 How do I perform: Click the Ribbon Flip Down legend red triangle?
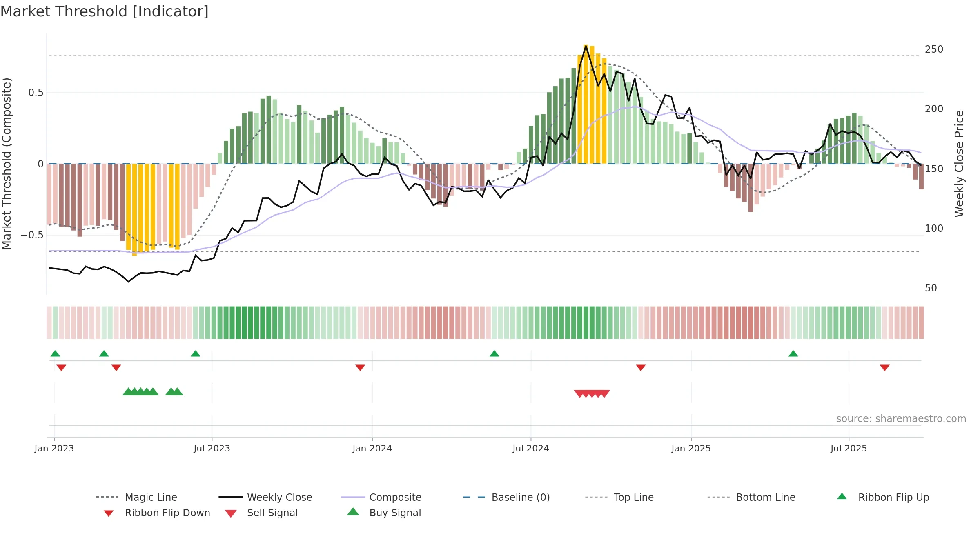coord(109,513)
